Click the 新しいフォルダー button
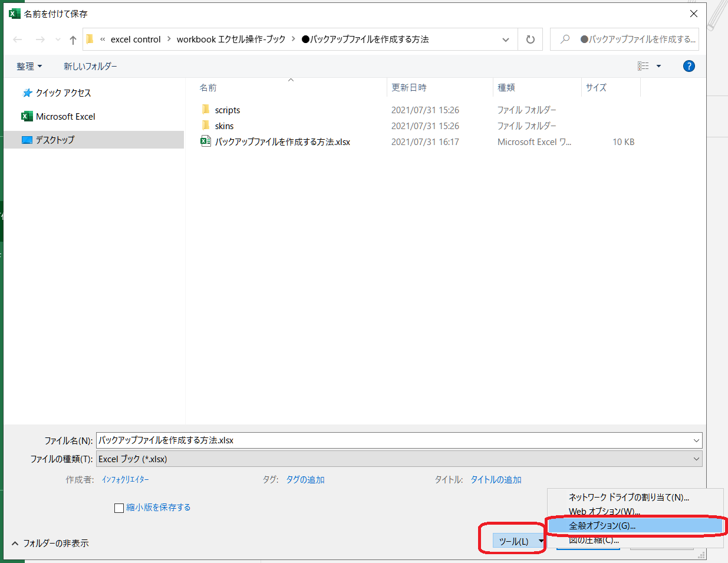Screen dimensions: 728x563 pyautogui.click(x=90, y=66)
